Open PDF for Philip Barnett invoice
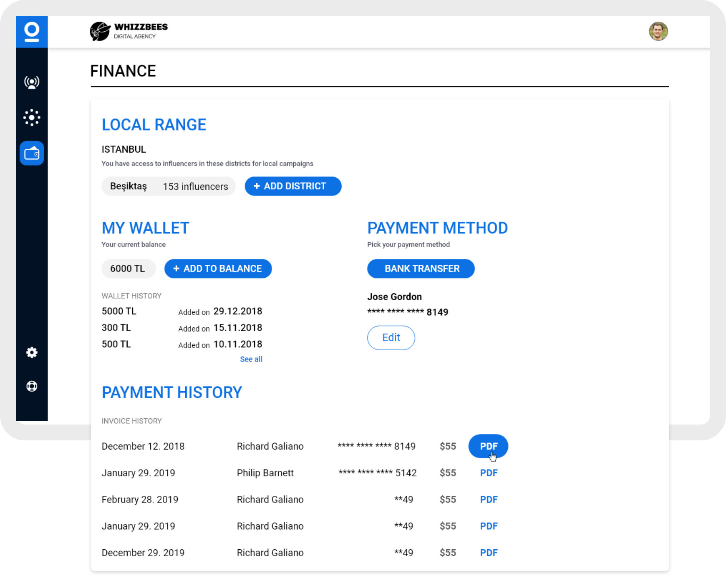 pyautogui.click(x=489, y=473)
